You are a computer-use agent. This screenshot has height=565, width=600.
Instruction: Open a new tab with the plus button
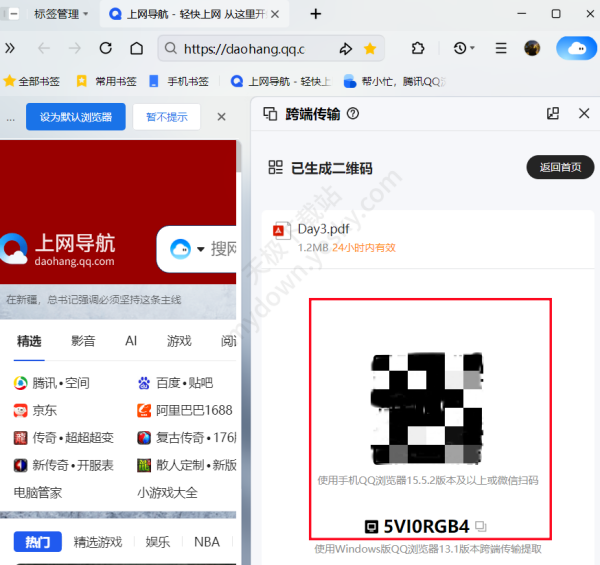[316, 14]
